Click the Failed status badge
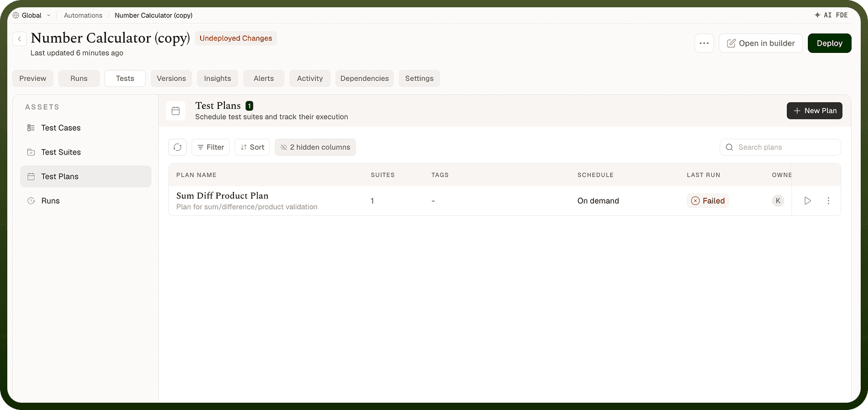 708,201
